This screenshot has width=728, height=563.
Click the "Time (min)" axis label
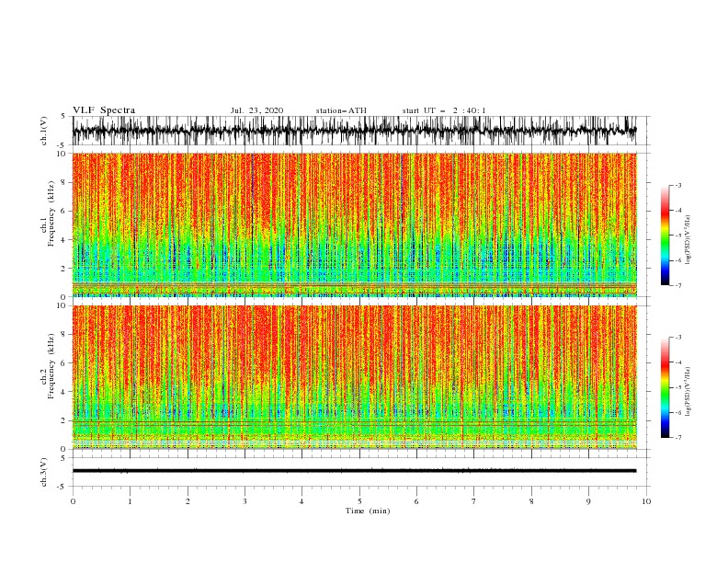368,511
